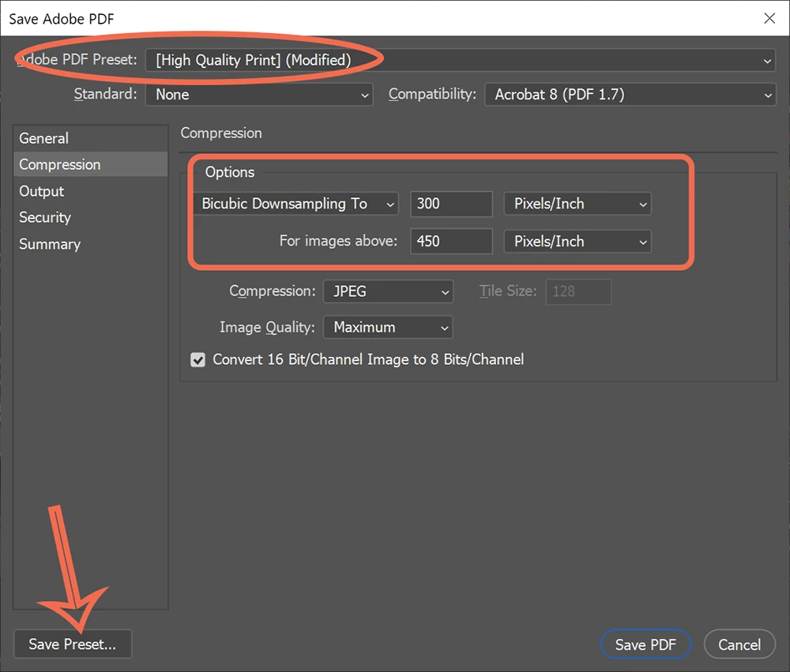The height and width of the screenshot is (672, 790).
Task: Click the downsampling resolution field showing 300
Action: tap(451, 204)
